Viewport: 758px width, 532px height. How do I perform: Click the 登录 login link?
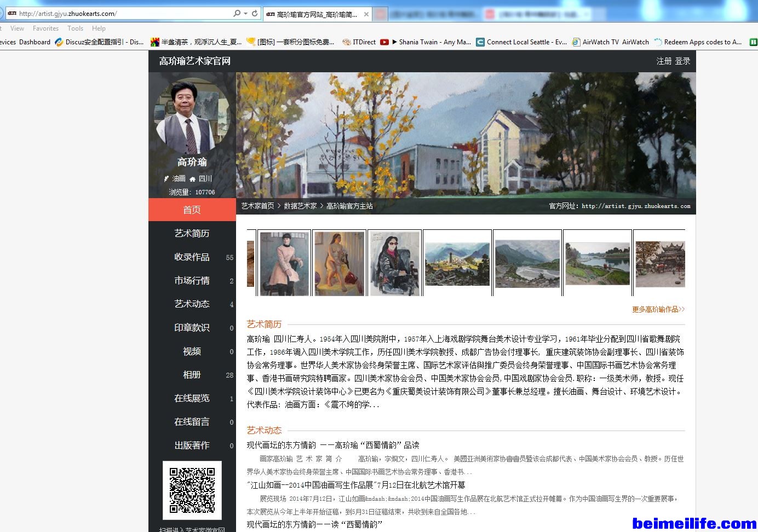pos(682,61)
